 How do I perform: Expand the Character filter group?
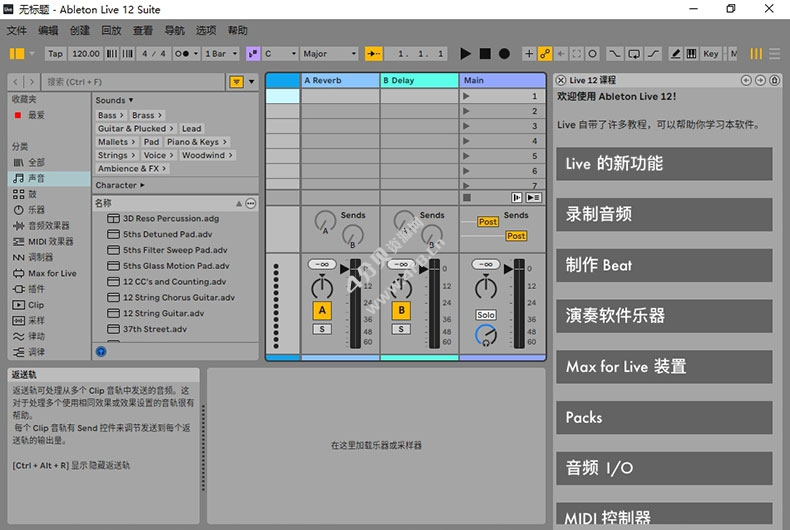[x=120, y=185]
